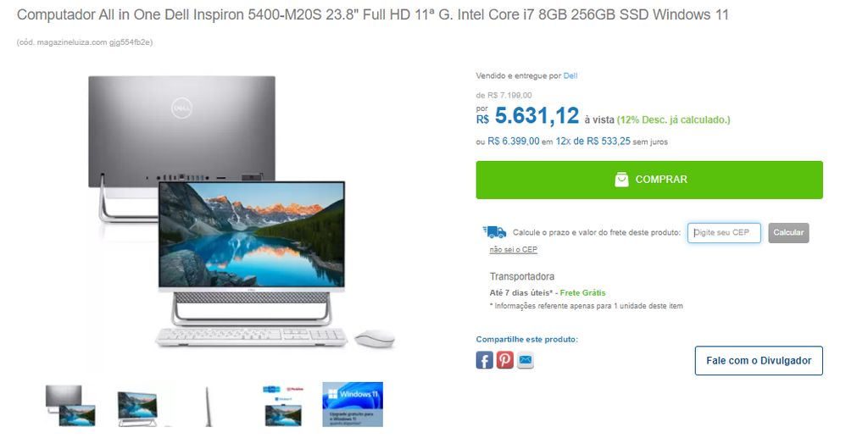Select the side profile thumbnail
868x444 pixels.
(209, 407)
